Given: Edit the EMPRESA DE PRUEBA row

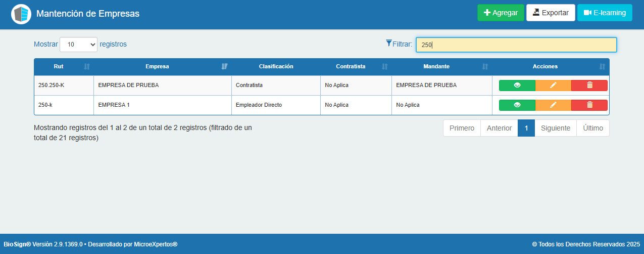Looking at the screenshot, I should (553, 86).
